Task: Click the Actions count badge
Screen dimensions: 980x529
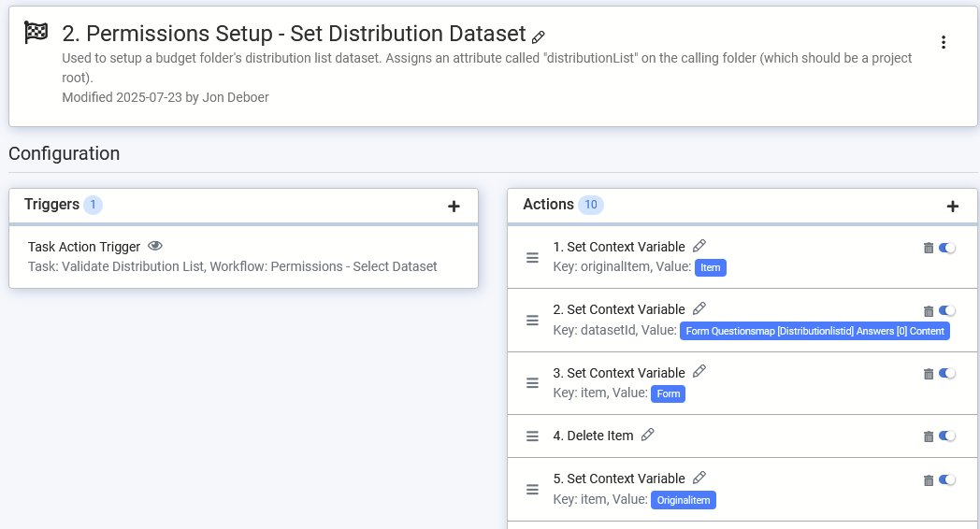Action: click(x=590, y=205)
